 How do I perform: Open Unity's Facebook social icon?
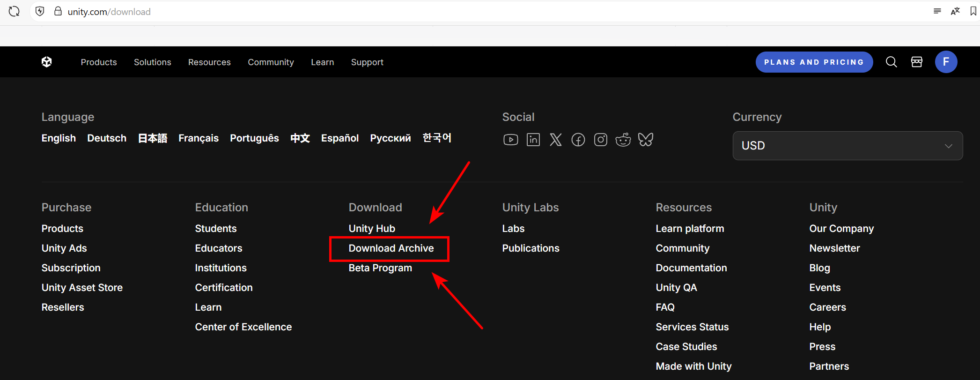(578, 140)
